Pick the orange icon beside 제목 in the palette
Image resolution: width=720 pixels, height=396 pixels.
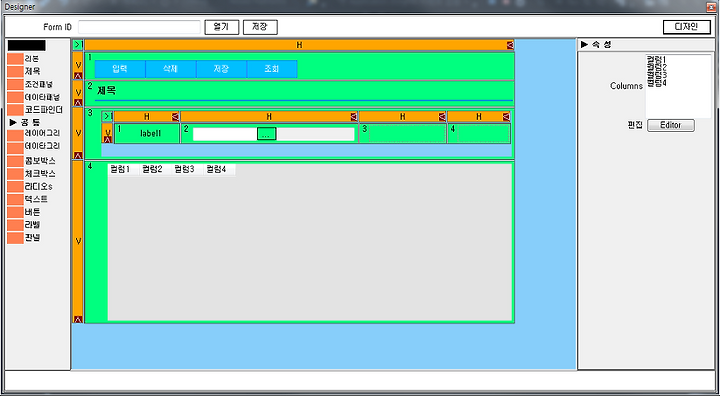(x=15, y=72)
